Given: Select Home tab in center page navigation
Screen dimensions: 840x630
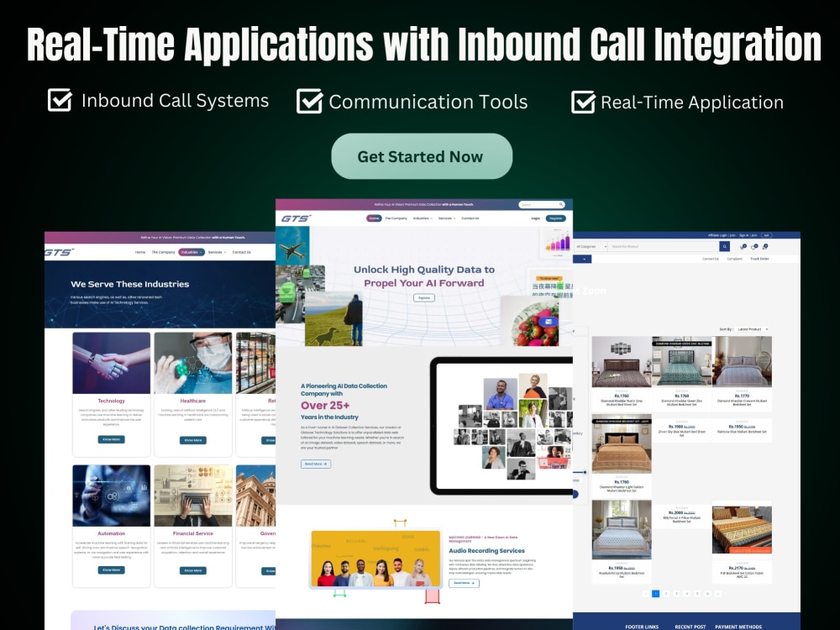Looking at the screenshot, I should coord(374,218).
